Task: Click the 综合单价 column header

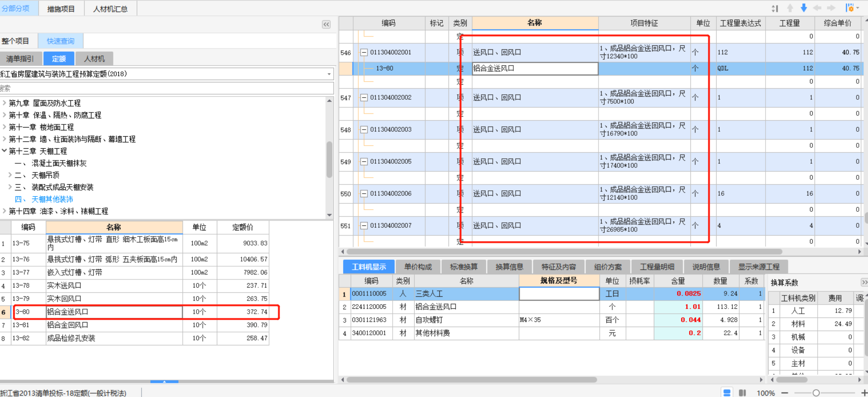Action: pyautogui.click(x=837, y=23)
